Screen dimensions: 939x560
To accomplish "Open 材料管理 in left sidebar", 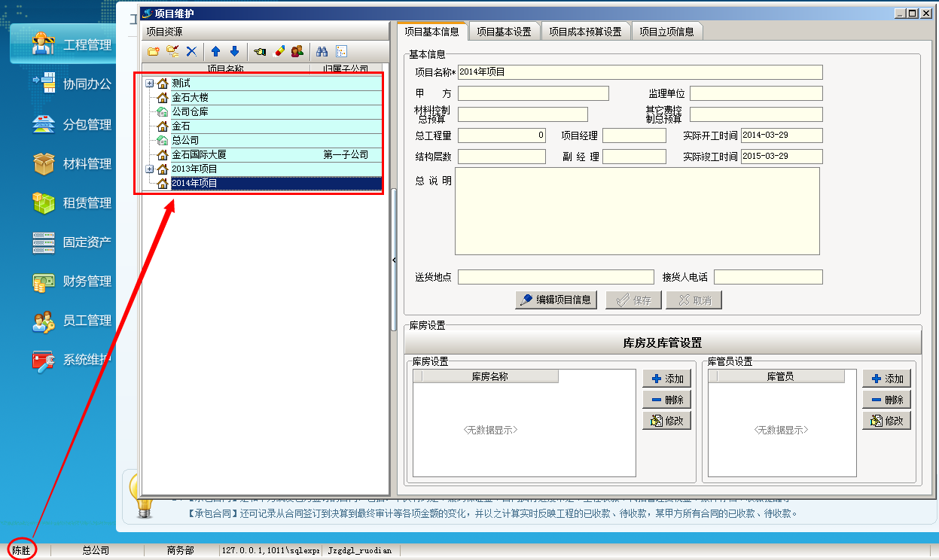I will (87, 164).
